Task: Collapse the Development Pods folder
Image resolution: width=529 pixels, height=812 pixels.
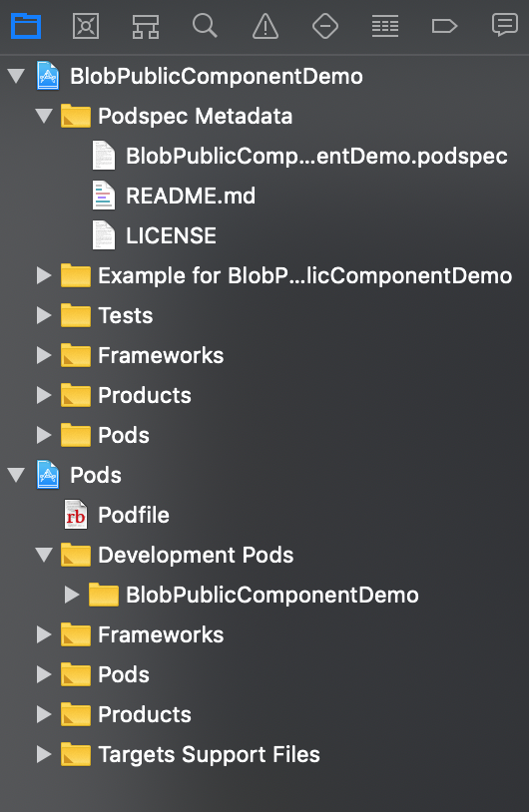Action: (45, 556)
